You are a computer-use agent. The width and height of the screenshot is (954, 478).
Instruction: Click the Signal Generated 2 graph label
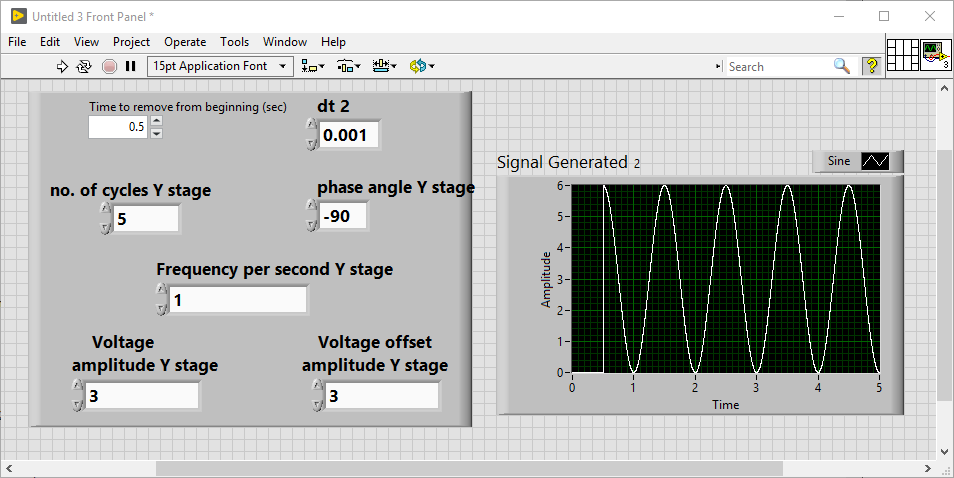[568, 162]
